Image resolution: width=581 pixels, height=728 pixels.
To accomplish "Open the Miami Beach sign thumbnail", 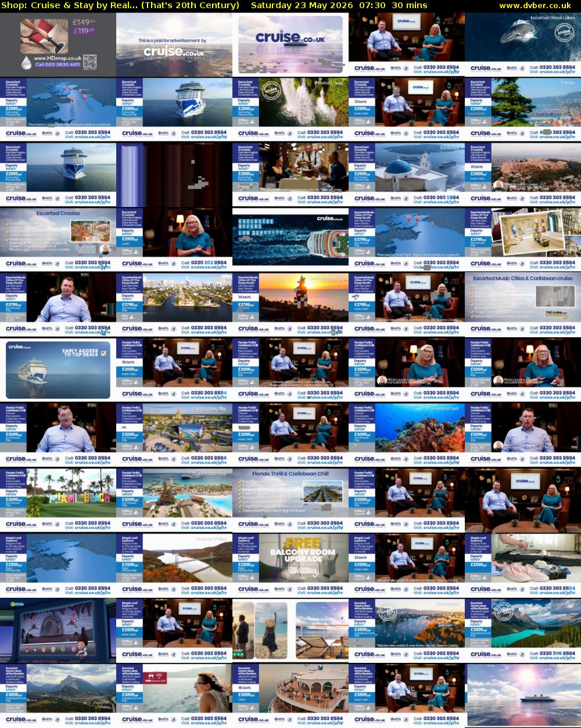I will (58, 501).
